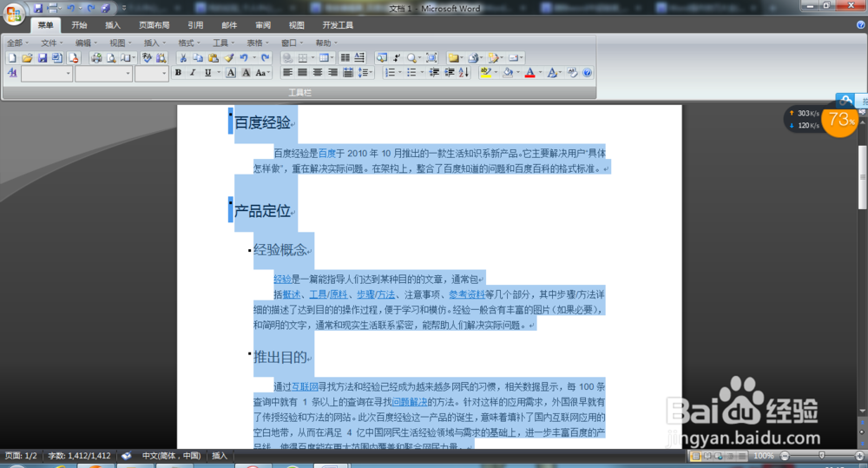Click the Undo arrow in classic toolbar
Screen dimensions: 868x468
pyautogui.click(x=244, y=57)
